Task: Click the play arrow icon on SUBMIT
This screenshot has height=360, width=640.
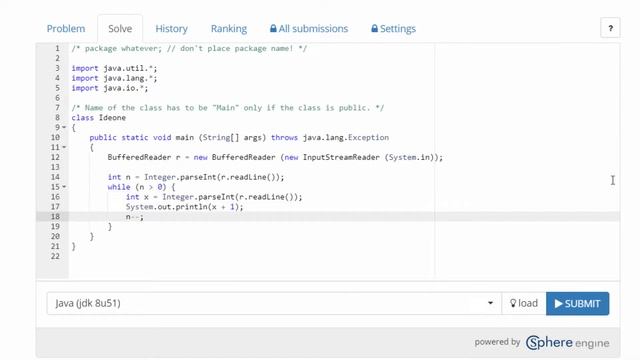Action: click(x=558, y=303)
